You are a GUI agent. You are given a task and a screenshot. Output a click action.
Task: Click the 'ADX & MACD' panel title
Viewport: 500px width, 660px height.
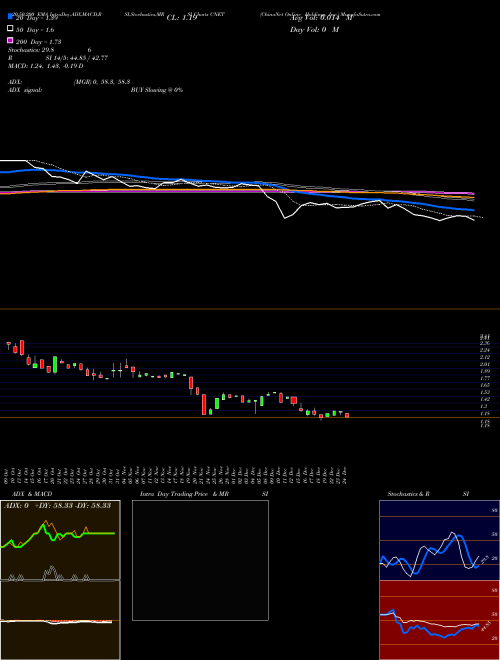(32, 494)
